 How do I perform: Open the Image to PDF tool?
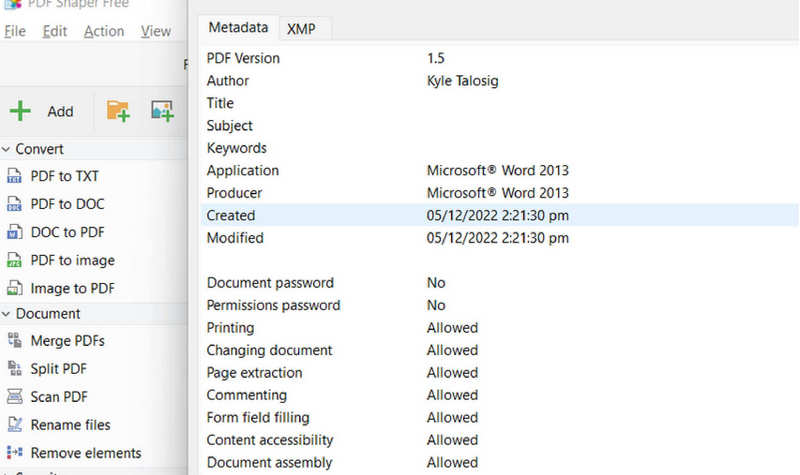72,288
